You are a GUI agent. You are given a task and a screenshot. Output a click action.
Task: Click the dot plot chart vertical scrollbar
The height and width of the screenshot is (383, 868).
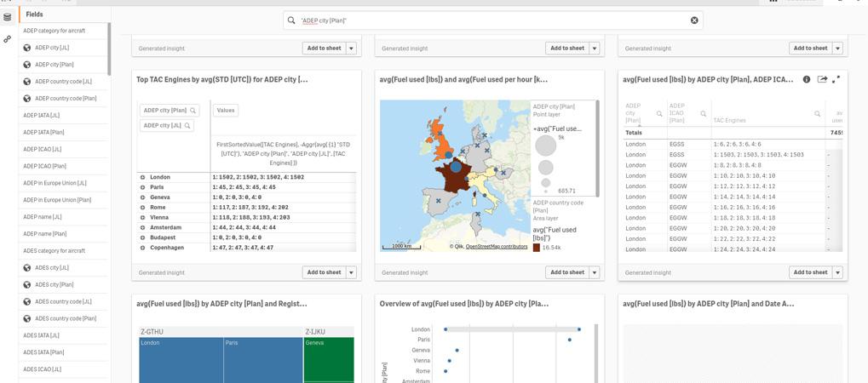coord(595,353)
